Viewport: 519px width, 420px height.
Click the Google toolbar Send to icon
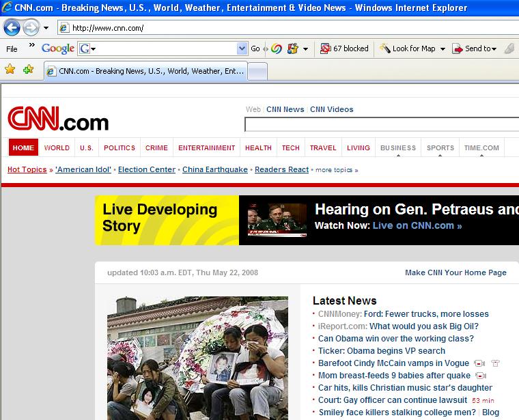(x=458, y=48)
